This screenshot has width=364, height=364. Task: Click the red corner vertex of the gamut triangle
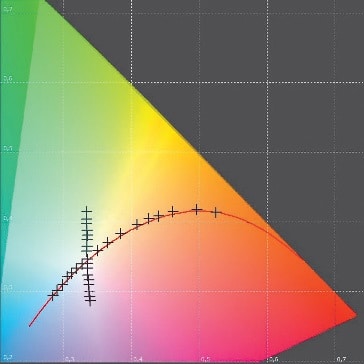tap(356, 315)
